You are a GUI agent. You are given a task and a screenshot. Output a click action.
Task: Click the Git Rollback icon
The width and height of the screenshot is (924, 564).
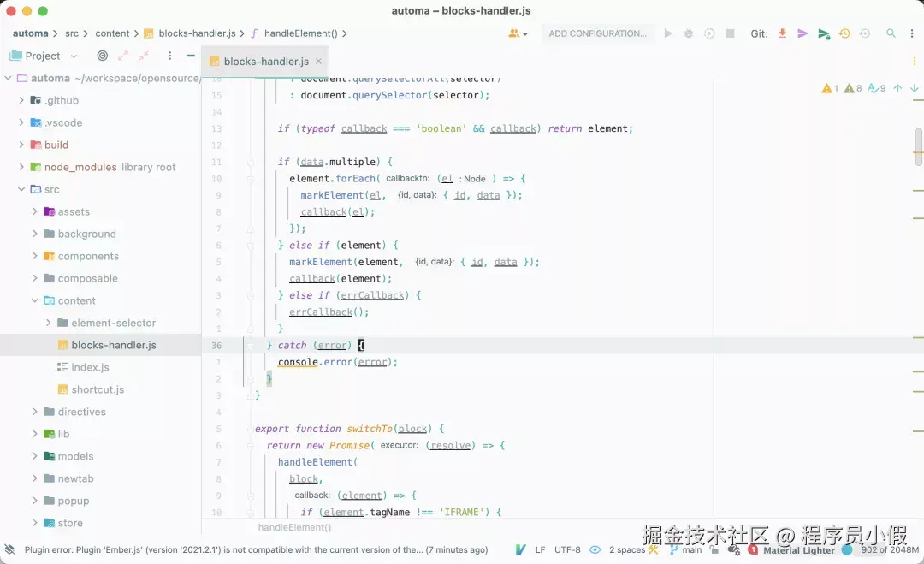(865, 33)
